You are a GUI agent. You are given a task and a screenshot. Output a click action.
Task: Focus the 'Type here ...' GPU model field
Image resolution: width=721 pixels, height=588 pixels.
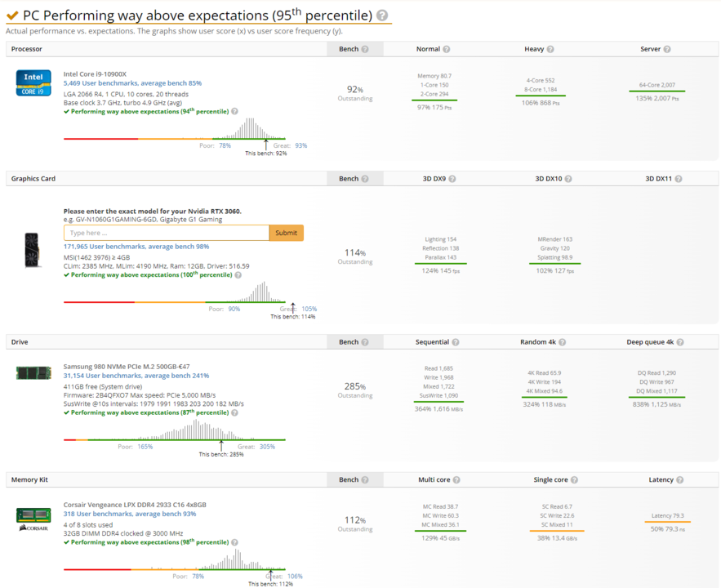point(167,233)
